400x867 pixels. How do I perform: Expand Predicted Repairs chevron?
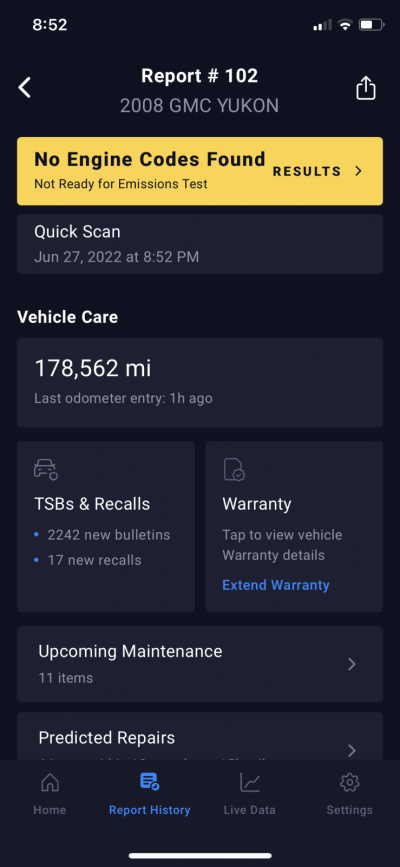[352, 750]
